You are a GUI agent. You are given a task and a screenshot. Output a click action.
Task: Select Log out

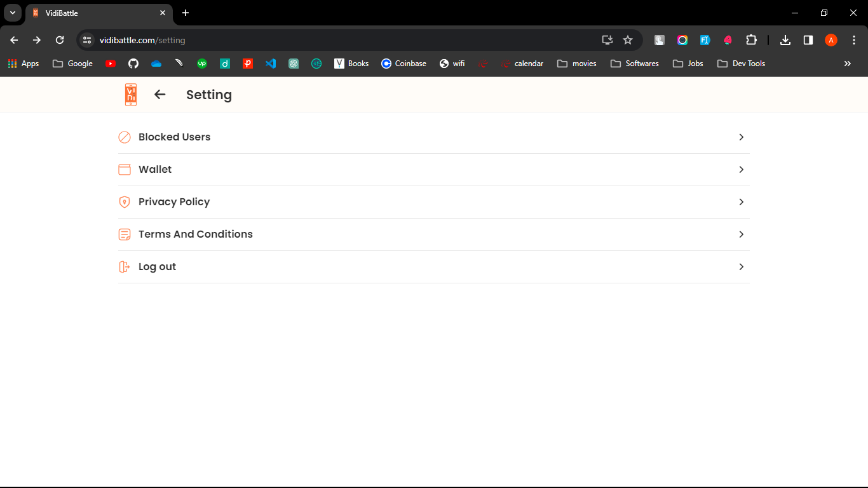(434, 267)
